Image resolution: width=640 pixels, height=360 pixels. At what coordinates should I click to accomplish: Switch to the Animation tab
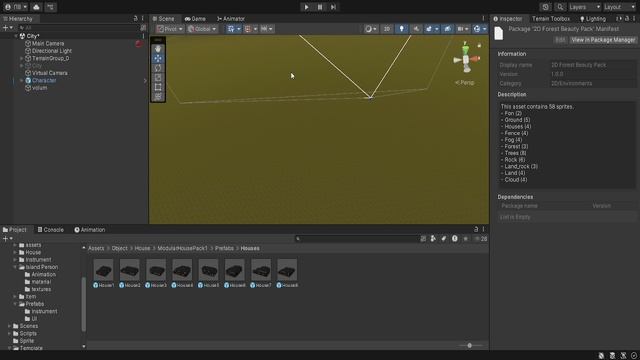pos(90,230)
